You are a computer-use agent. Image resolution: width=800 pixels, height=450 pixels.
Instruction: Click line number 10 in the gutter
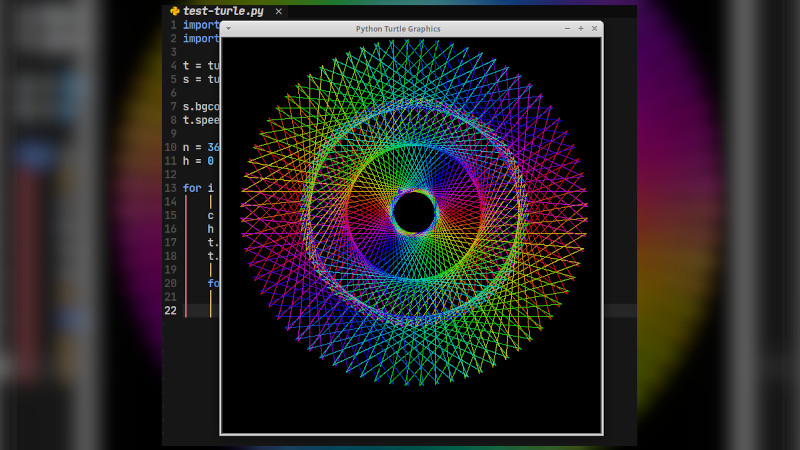(170, 147)
